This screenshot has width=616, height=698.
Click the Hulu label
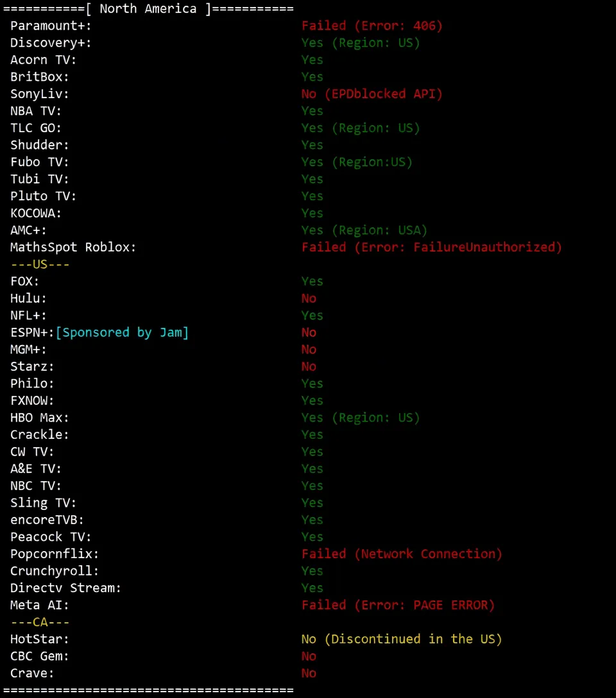(28, 298)
